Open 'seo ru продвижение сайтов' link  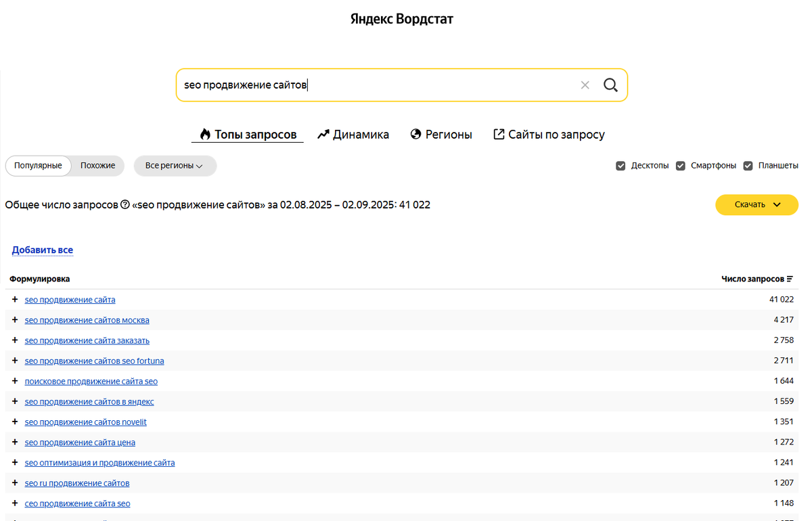[x=77, y=483]
